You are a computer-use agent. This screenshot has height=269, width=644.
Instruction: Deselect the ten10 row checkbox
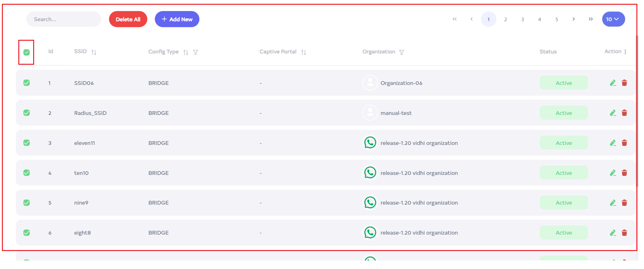click(27, 173)
